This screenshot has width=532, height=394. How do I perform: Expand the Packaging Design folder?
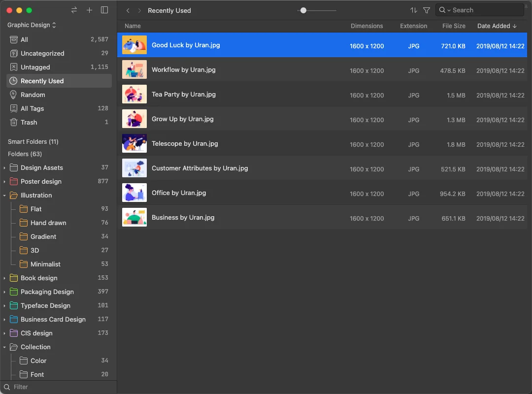point(4,292)
